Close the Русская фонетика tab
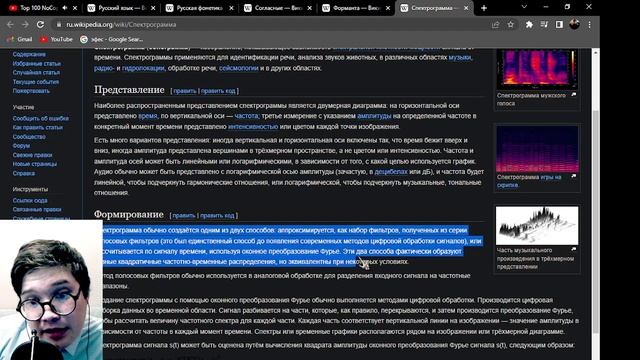This screenshot has height=360, width=640. (x=231, y=8)
